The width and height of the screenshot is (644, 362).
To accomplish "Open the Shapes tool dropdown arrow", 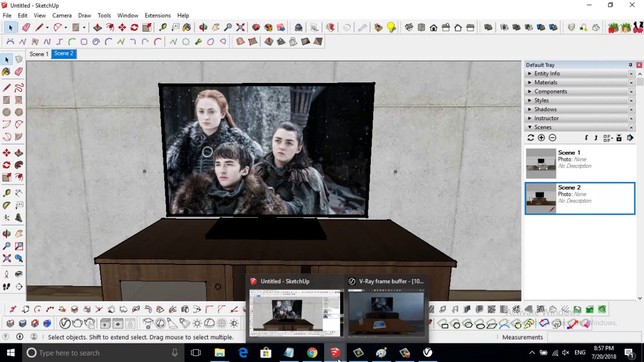I will 84,28.
